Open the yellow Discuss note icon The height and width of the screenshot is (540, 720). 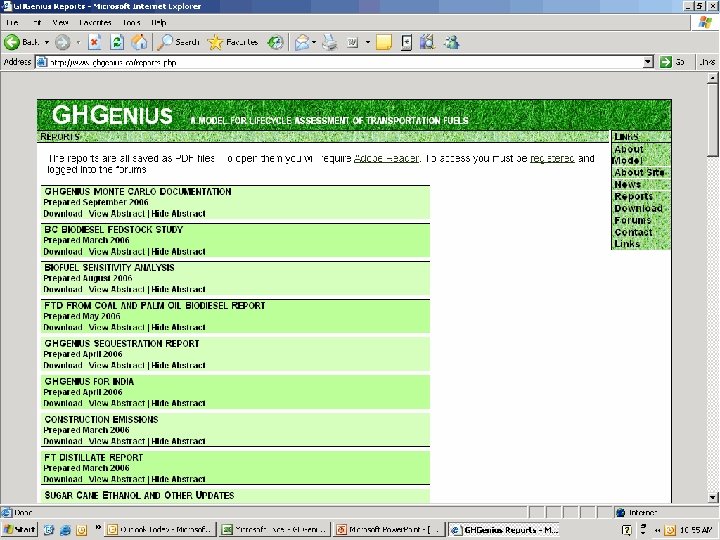pyautogui.click(x=384, y=42)
